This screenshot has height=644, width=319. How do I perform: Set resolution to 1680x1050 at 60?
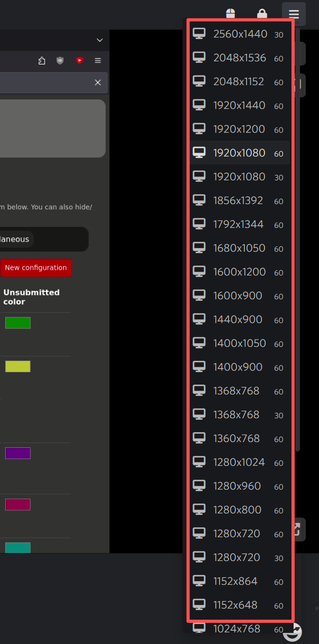tap(240, 249)
